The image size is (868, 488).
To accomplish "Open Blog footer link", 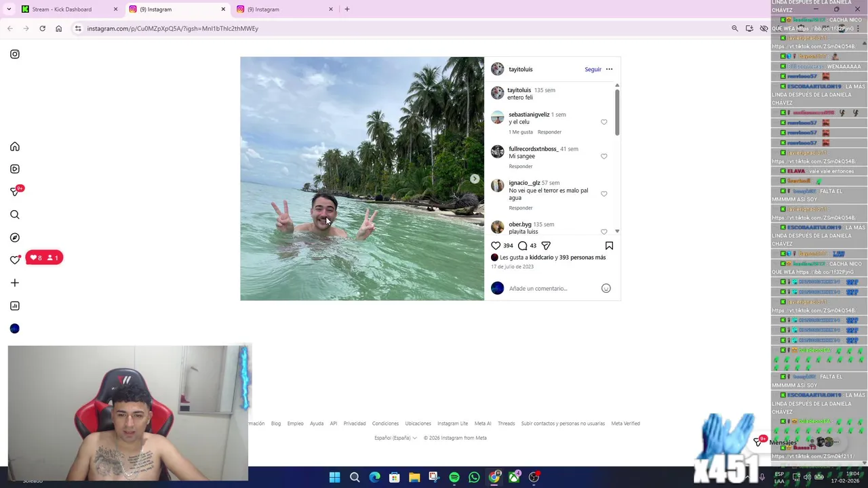I will tap(276, 424).
